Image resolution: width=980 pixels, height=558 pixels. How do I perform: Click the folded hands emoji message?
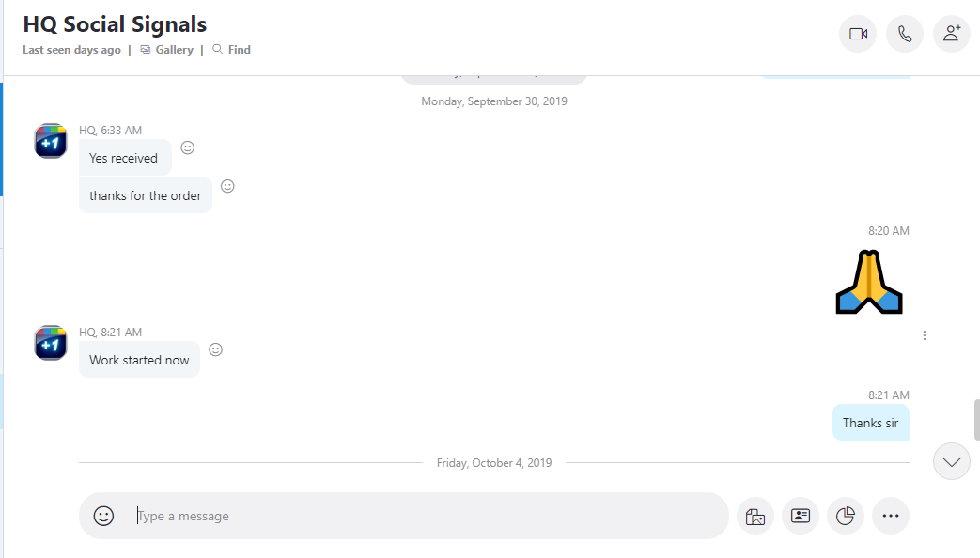[x=869, y=282]
